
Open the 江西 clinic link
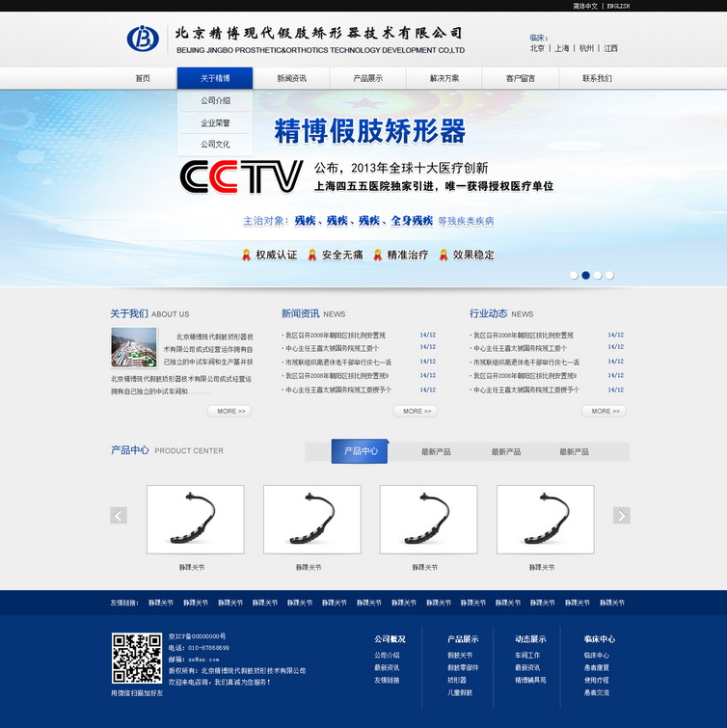(x=611, y=48)
